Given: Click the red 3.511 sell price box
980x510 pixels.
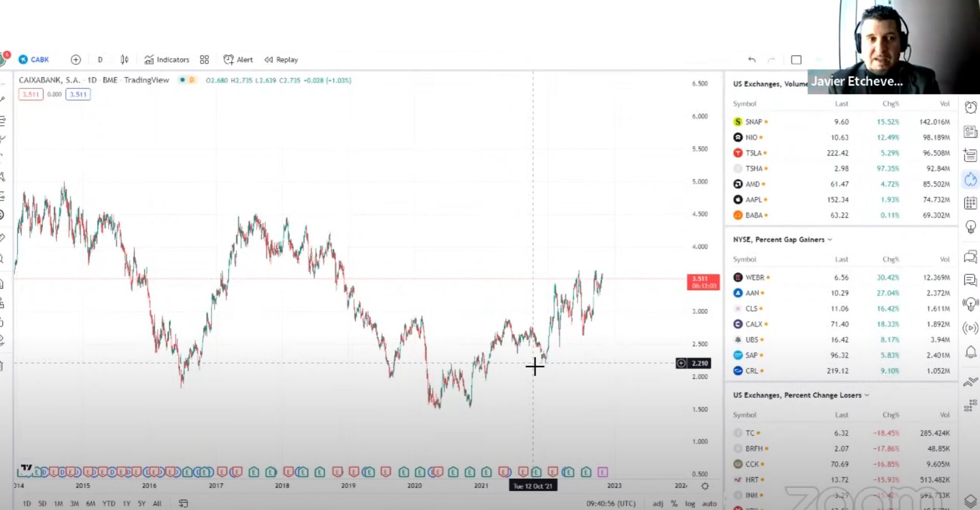Looking at the screenshot, I should click(31, 94).
